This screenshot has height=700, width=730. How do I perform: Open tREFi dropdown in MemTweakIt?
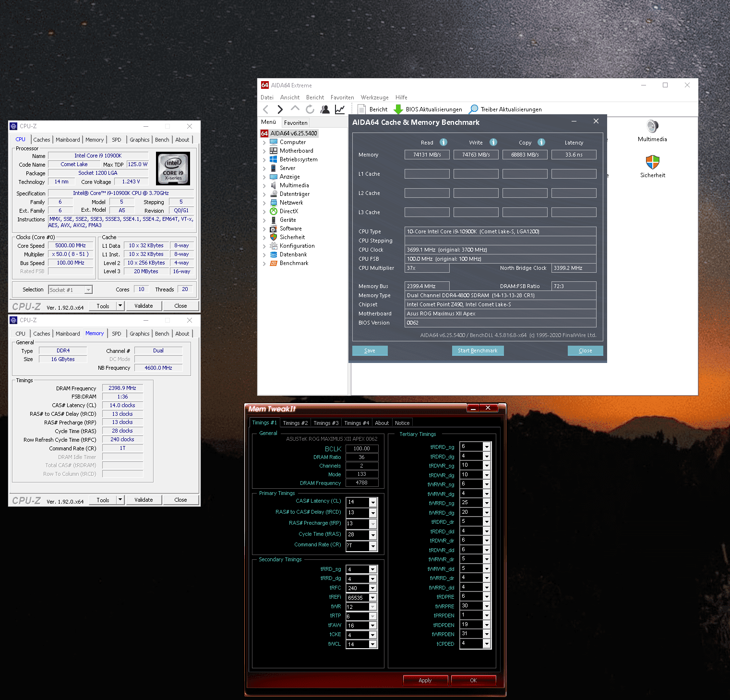pos(373,598)
